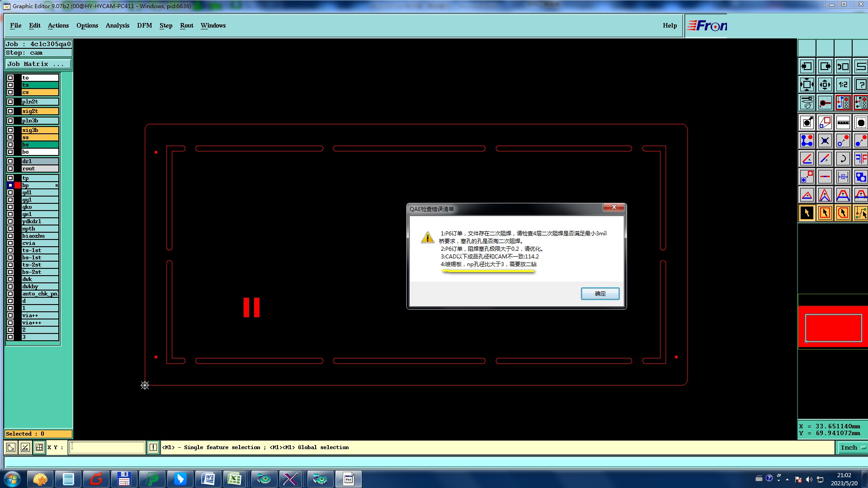Screen dimensions: 868x488
Task: Open the Job Matrix panel
Action: coord(38,64)
